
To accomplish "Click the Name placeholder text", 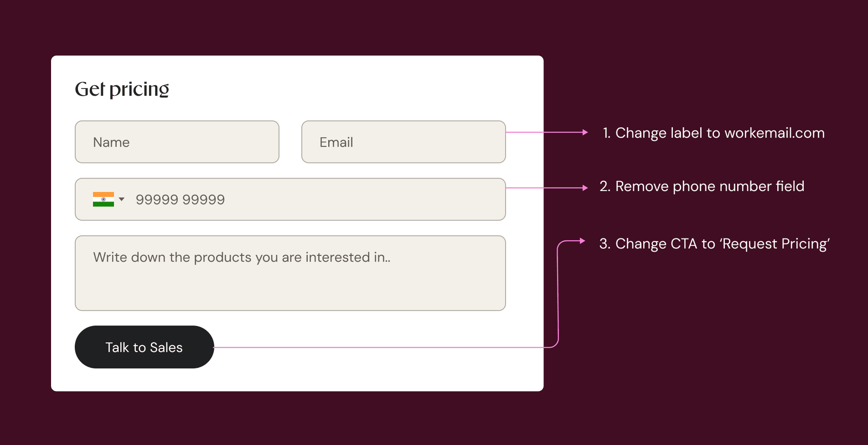I will tap(112, 142).
